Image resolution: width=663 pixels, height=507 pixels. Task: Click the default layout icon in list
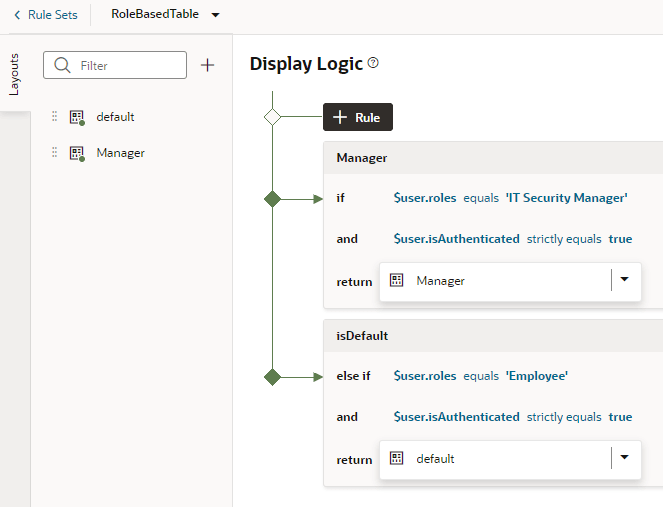pyautogui.click(x=77, y=117)
